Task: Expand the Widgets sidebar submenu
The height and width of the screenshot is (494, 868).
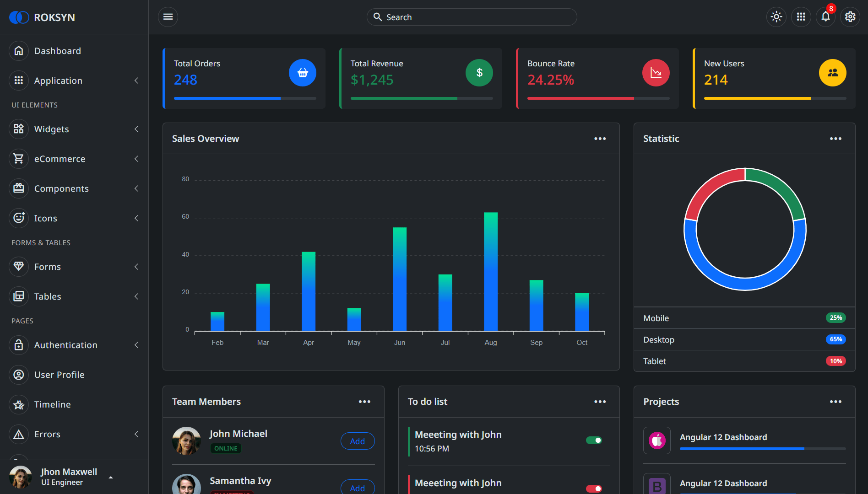Action: [74, 129]
